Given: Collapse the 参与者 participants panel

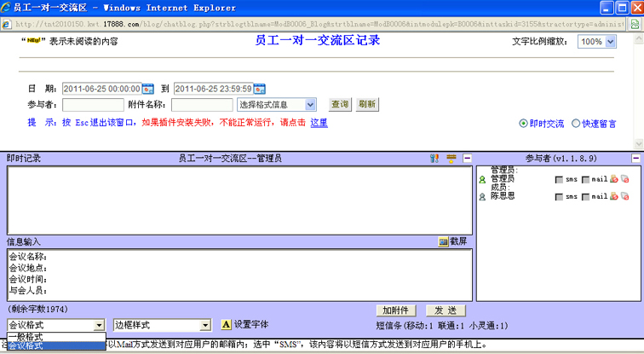Looking at the screenshot, I should click(635, 159).
